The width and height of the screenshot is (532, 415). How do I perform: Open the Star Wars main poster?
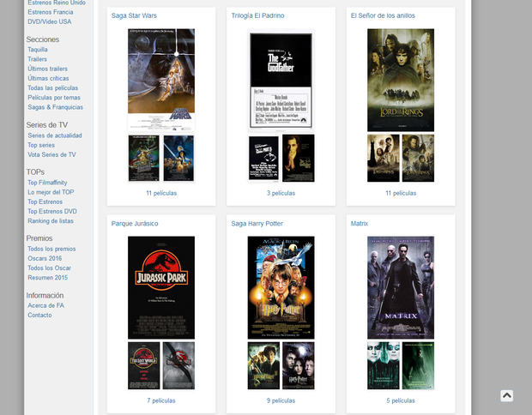point(161,80)
